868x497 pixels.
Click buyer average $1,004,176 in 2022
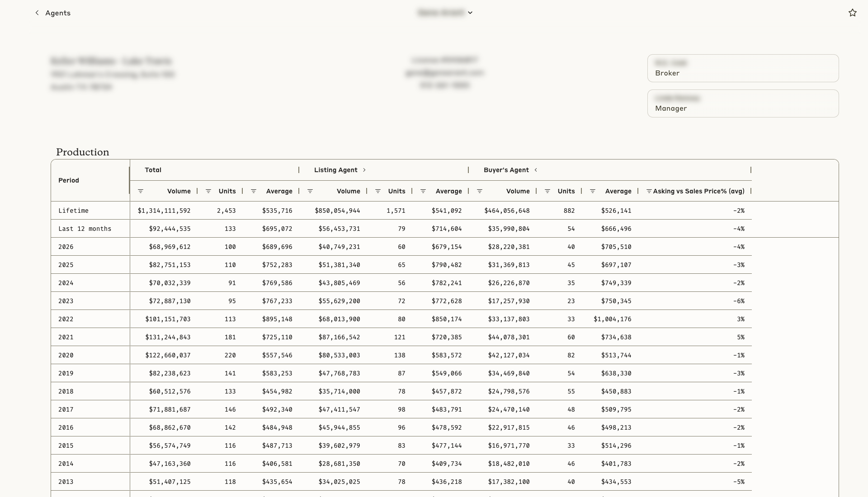(x=613, y=319)
